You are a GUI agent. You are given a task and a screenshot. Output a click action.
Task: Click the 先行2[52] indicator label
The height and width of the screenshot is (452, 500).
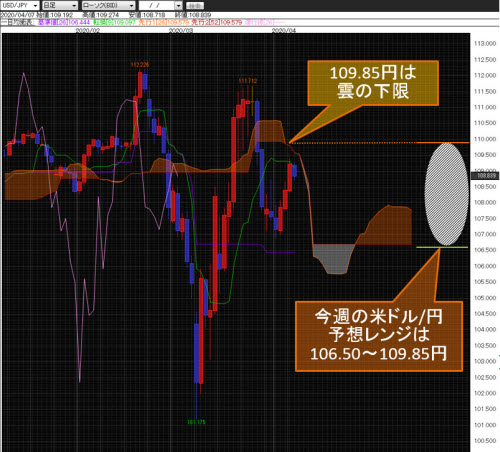217,22
